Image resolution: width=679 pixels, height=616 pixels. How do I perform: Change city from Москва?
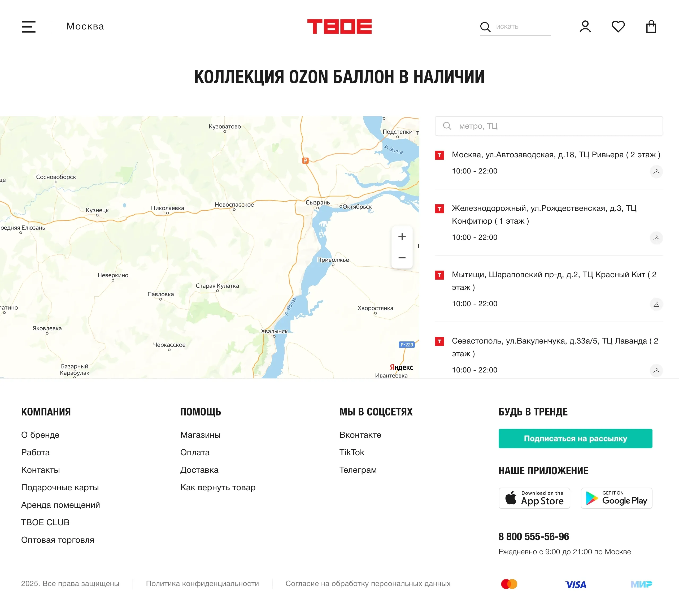pos(85,27)
